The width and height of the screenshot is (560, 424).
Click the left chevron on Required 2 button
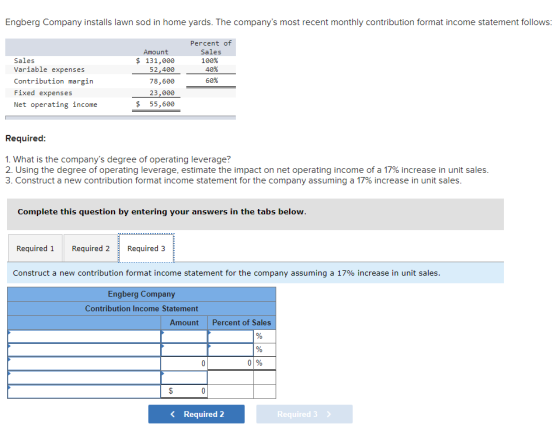click(173, 414)
